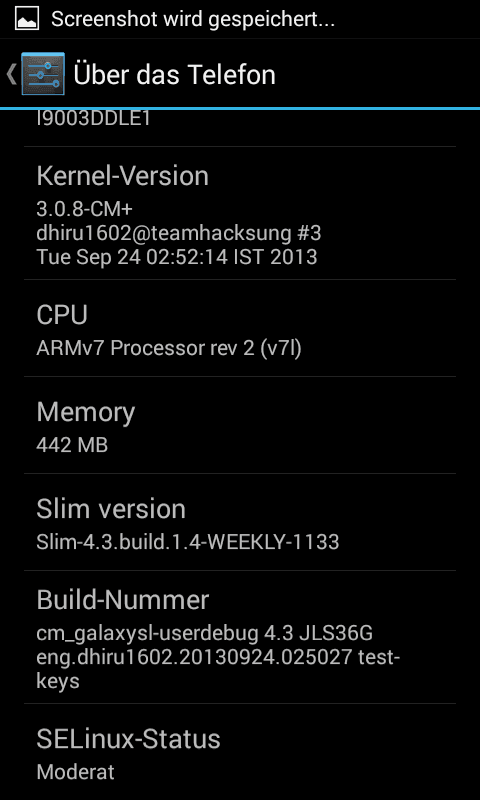
Task: Tap the Kernel-Version heading
Action: (x=122, y=176)
